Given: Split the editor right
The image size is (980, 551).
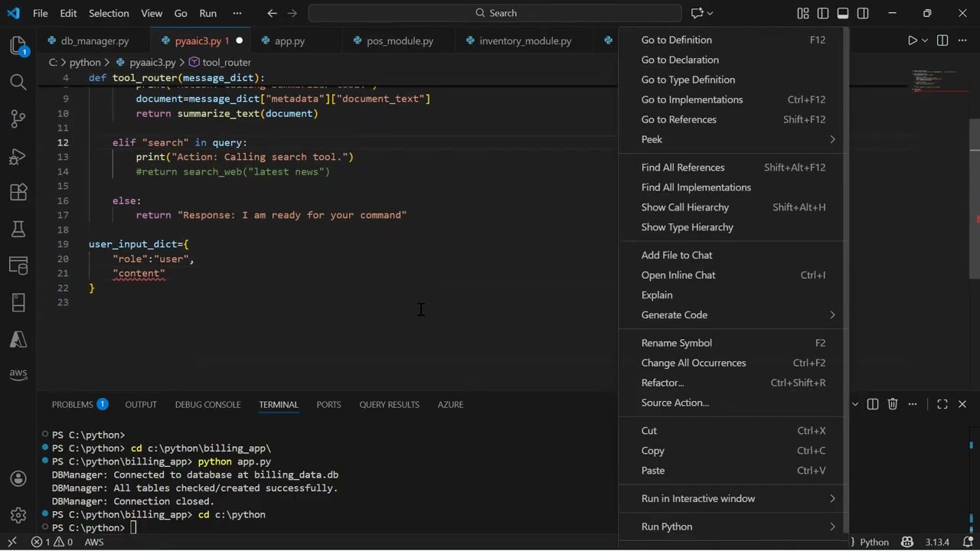Looking at the screenshot, I should [x=942, y=41].
